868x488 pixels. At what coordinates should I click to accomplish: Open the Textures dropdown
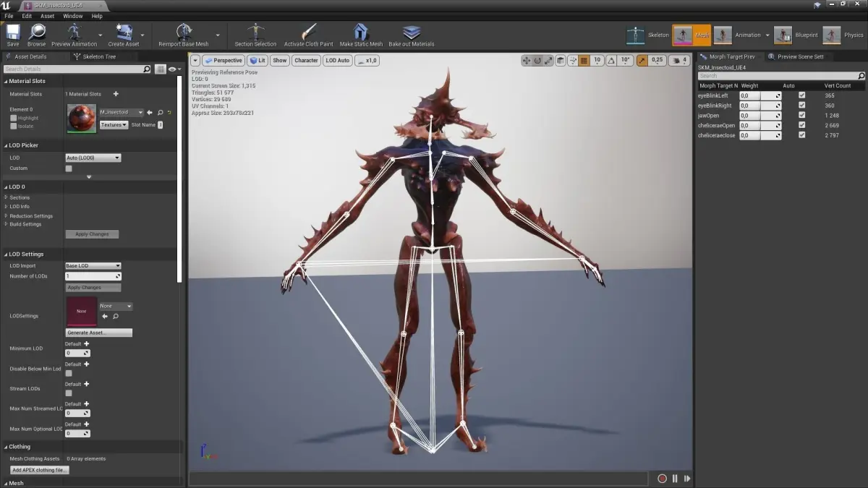[x=114, y=125]
